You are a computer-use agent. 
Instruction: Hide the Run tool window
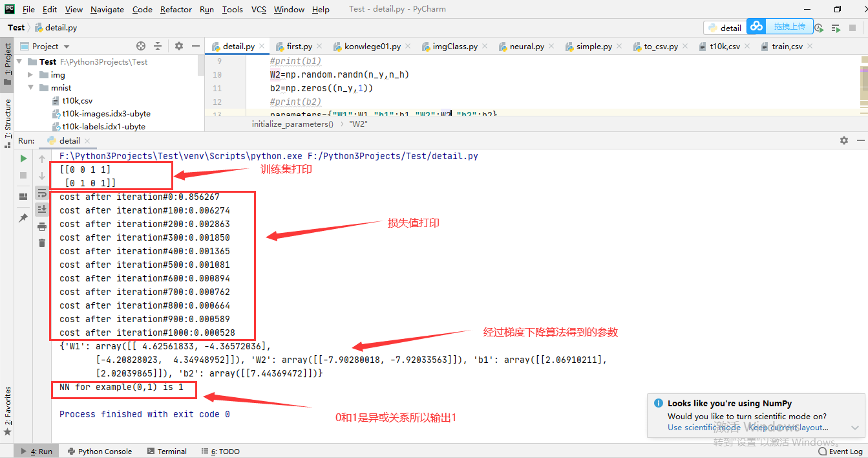coord(860,140)
